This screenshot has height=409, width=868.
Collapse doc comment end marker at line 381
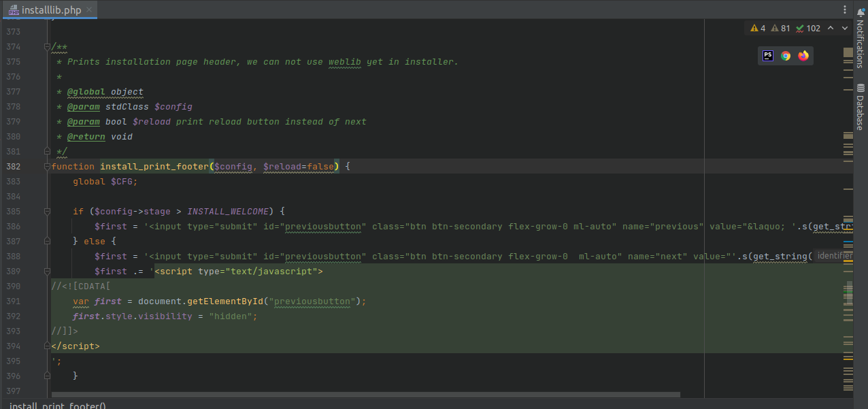pyautogui.click(x=47, y=151)
